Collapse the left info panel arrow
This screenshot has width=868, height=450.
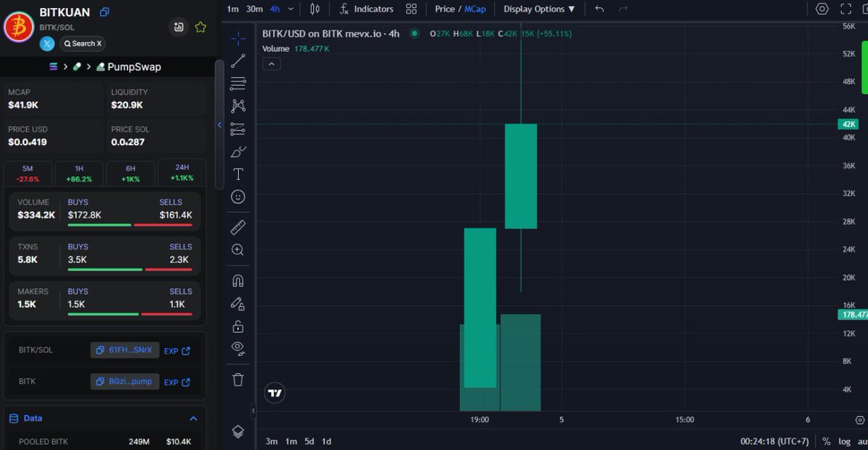click(x=219, y=125)
